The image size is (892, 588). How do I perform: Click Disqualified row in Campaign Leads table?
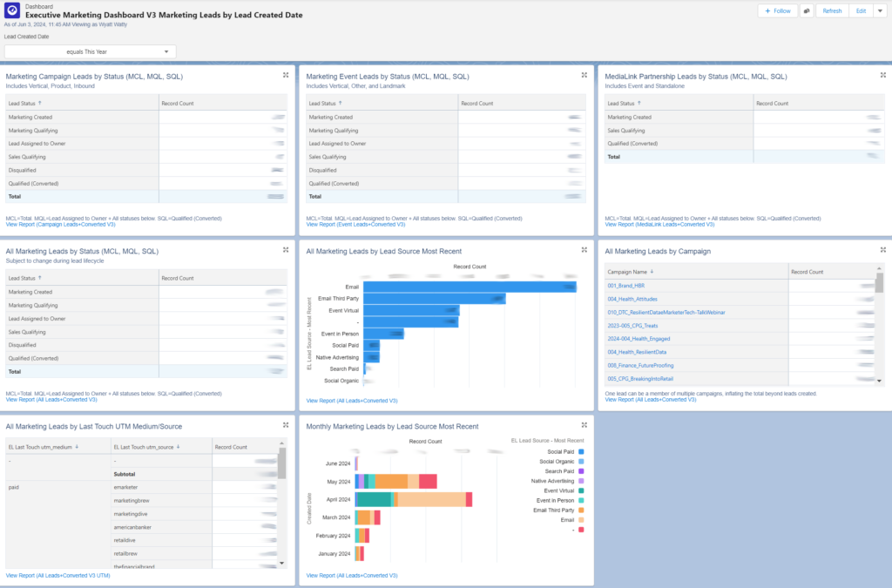pyautogui.click(x=146, y=170)
